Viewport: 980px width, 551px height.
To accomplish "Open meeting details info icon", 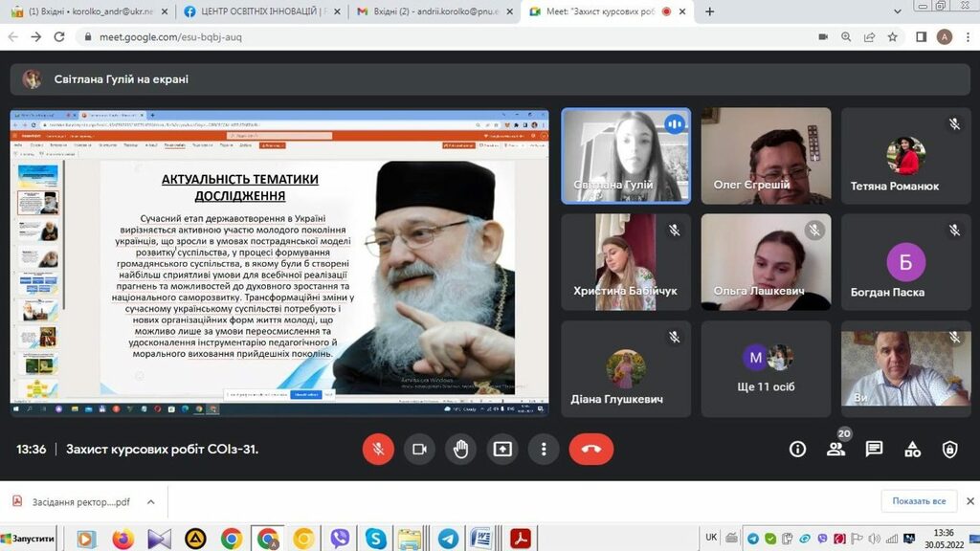I will point(797,449).
